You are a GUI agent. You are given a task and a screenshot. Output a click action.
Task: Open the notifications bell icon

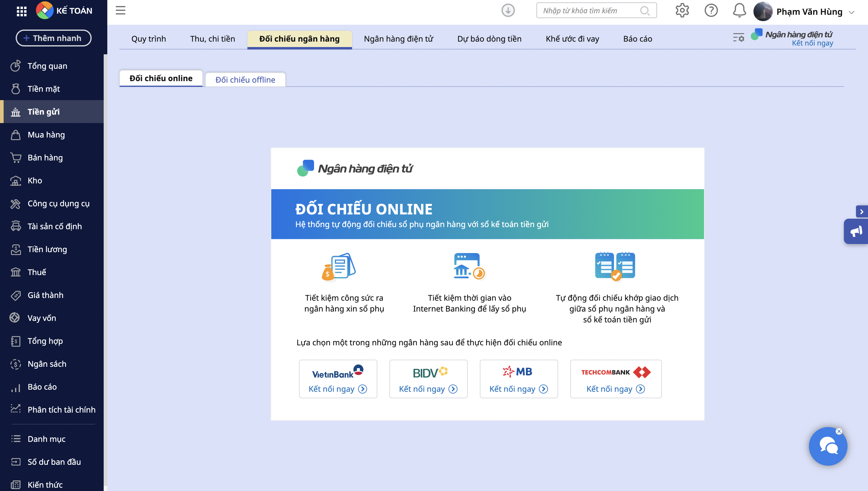tap(739, 11)
